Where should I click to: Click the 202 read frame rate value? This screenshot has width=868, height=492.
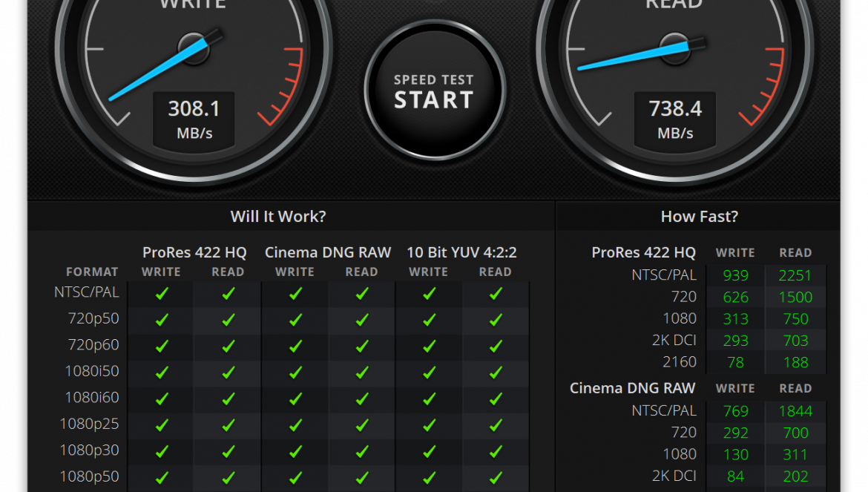tap(795, 476)
